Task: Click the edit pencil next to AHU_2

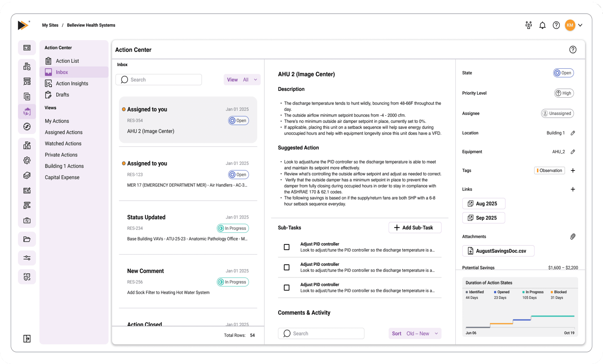Action: pos(573,152)
